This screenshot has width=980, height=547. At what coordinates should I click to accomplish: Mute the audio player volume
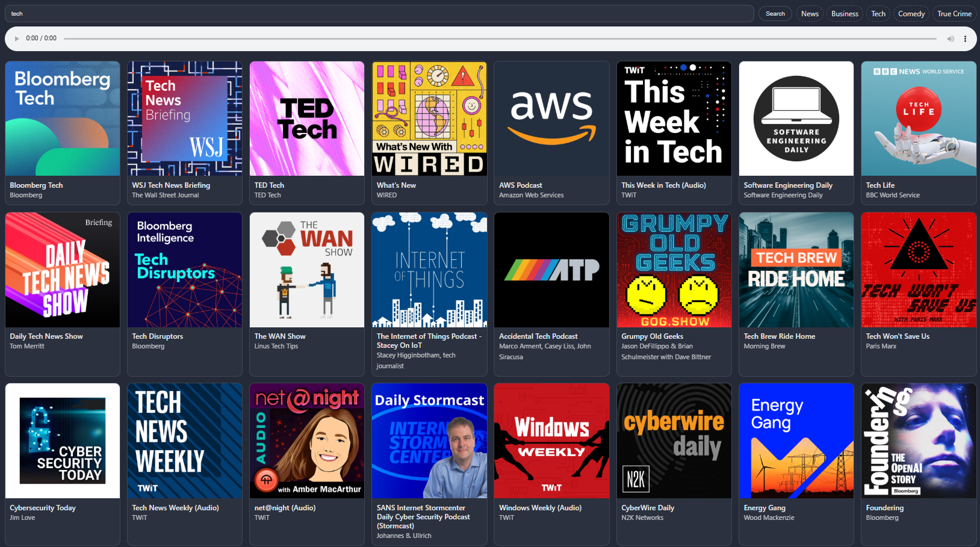tap(951, 39)
